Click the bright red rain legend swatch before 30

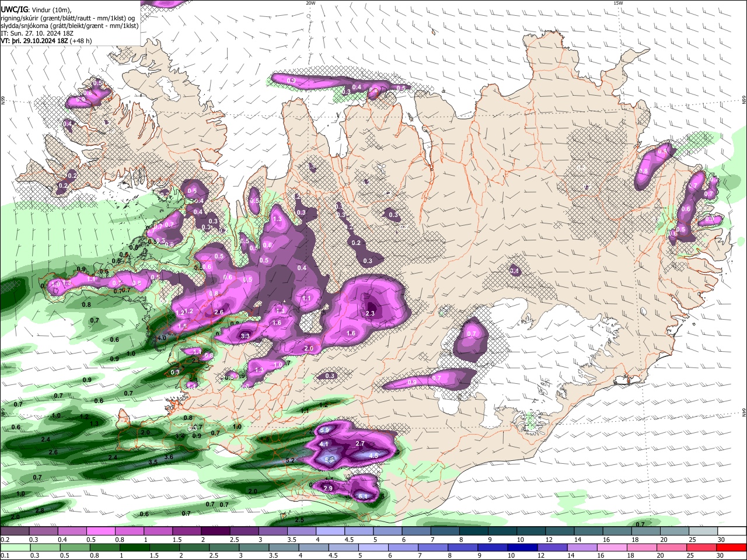(x=730, y=547)
